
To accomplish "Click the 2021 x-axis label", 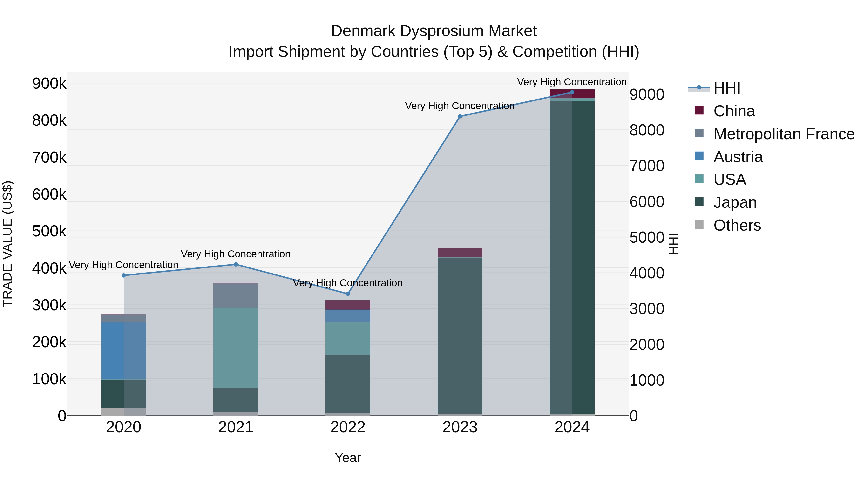I will [x=236, y=427].
